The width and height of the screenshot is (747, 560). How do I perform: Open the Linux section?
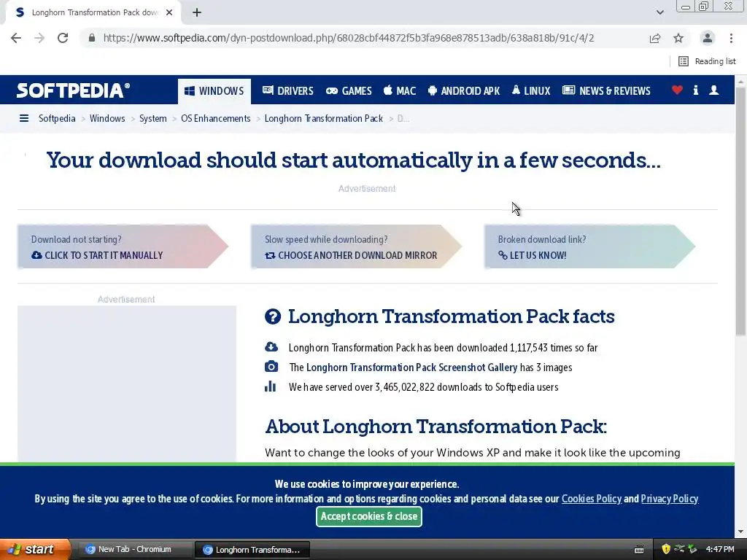(x=531, y=90)
